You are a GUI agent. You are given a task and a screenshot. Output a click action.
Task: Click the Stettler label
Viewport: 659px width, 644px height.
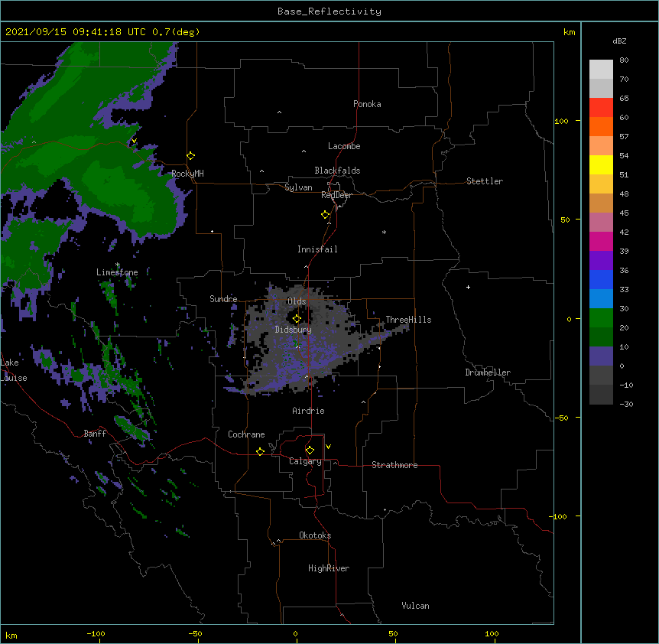(x=485, y=181)
